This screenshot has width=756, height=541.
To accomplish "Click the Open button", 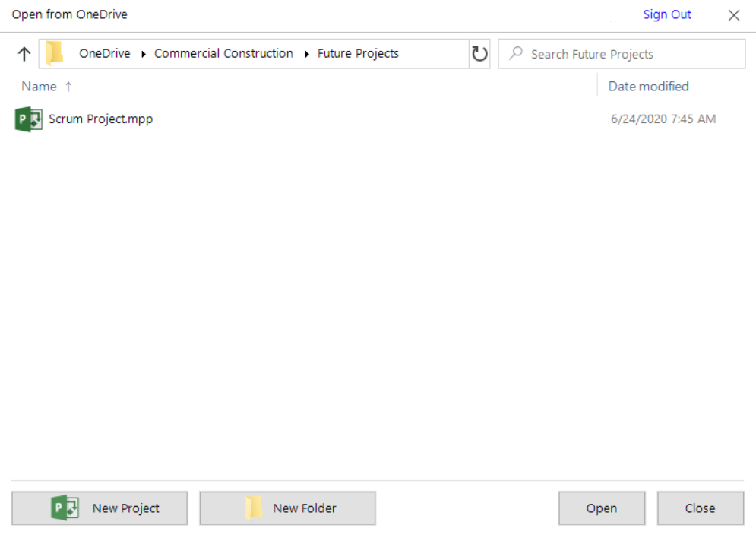I will click(602, 508).
